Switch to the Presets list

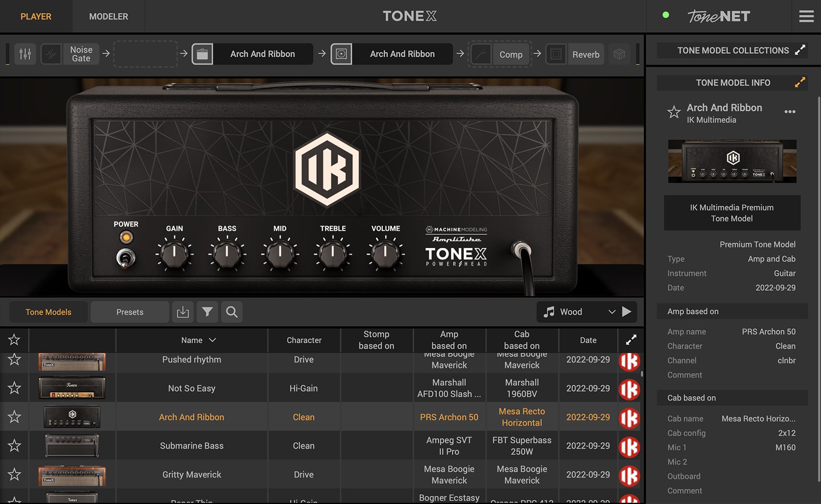coord(129,312)
